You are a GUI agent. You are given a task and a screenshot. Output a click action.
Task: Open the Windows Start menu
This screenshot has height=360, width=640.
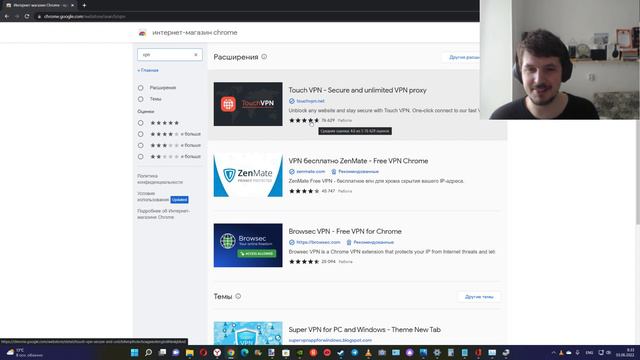134,352
